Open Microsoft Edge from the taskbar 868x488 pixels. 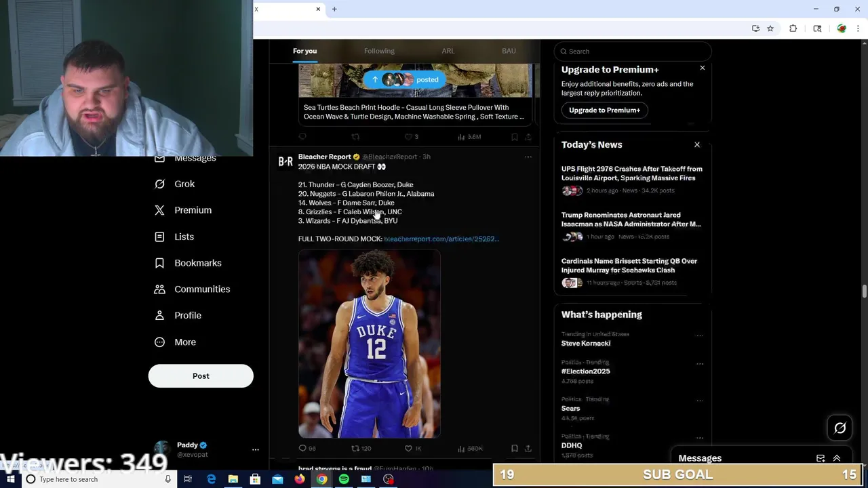pos(211,479)
